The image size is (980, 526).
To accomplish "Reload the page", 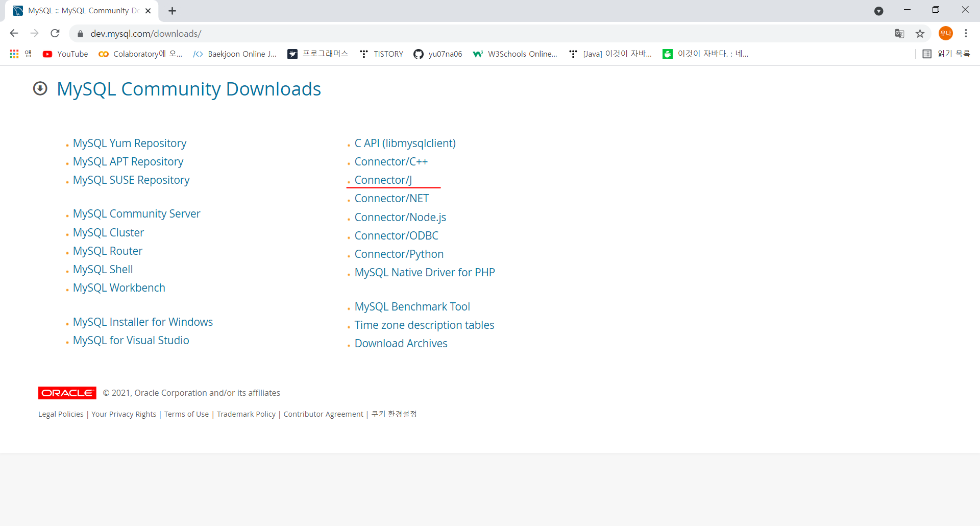I will click(55, 33).
